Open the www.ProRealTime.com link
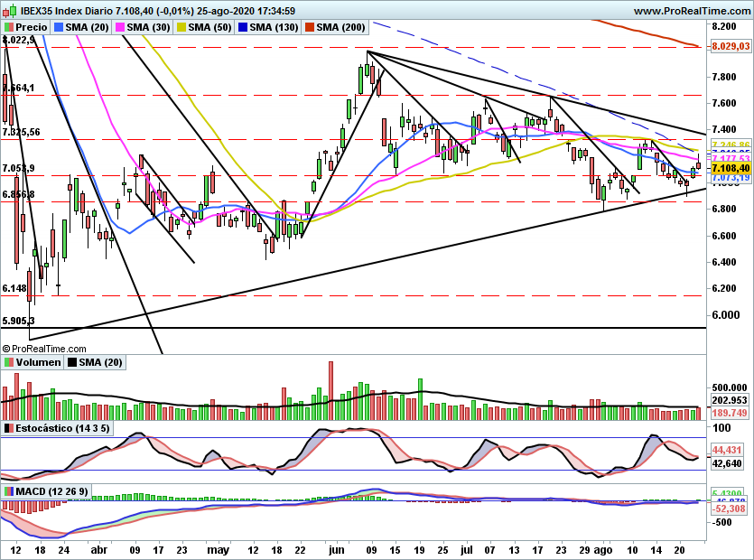This screenshot has height=560, width=754. pos(692,11)
